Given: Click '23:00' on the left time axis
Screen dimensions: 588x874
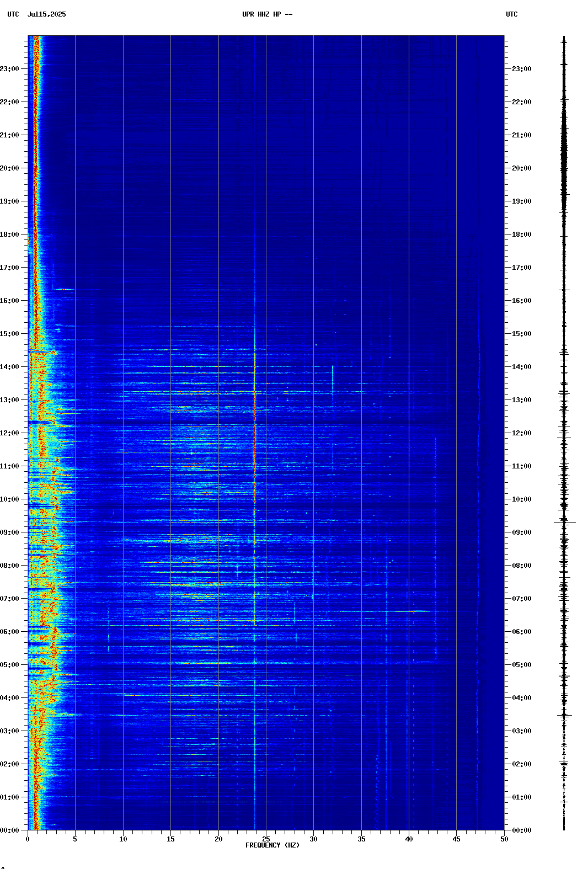Looking at the screenshot, I should [9, 69].
